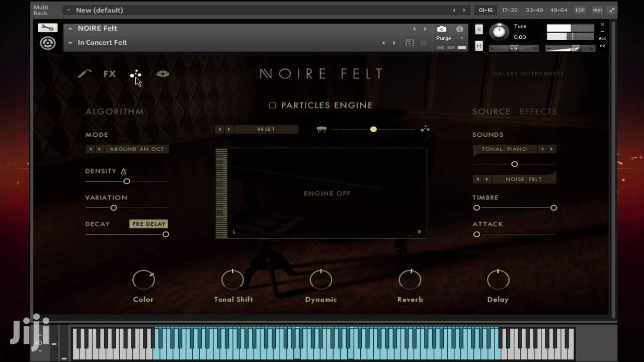The image size is (644, 362).
Task: Click the snapshot camera icon
Action: pyautogui.click(x=441, y=29)
